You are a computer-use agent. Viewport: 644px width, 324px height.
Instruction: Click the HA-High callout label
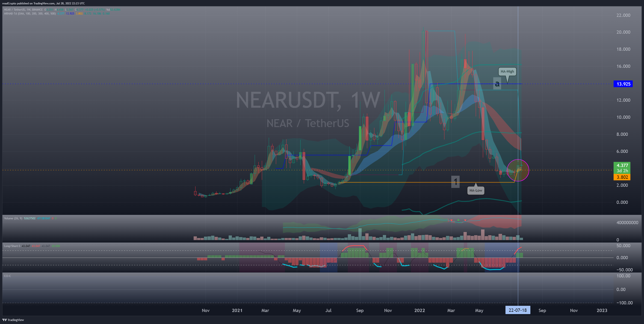pyautogui.click(x=507, y=71)
